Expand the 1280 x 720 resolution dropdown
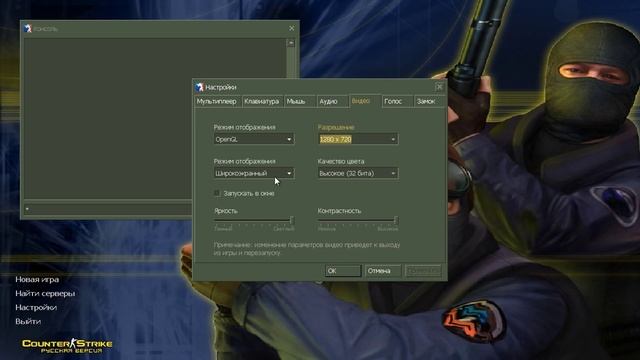 (x=358, y=139)
